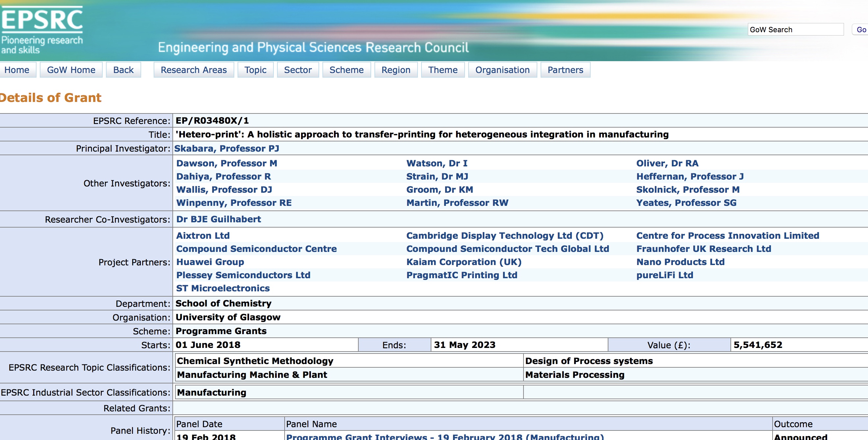Go to GoW Home
The image size is (868, 440).
[71, 70]
